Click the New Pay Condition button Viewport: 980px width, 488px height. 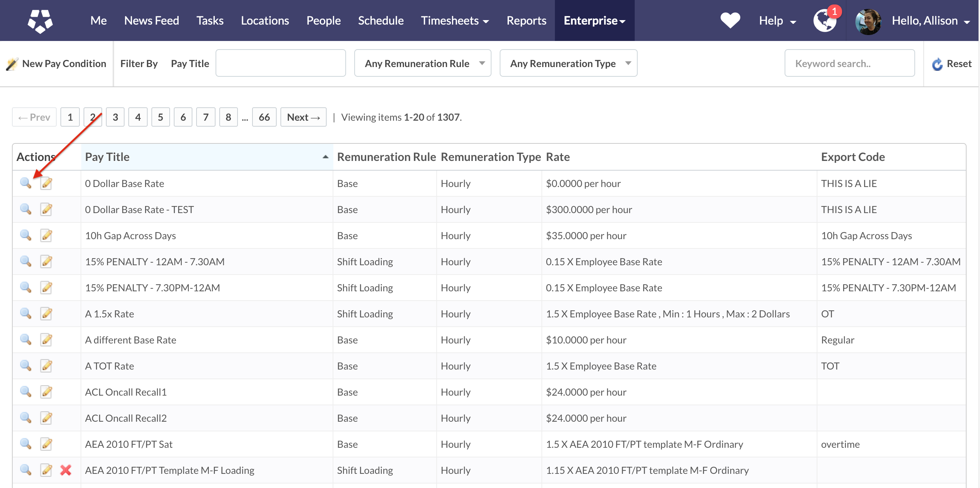point(57,63)
